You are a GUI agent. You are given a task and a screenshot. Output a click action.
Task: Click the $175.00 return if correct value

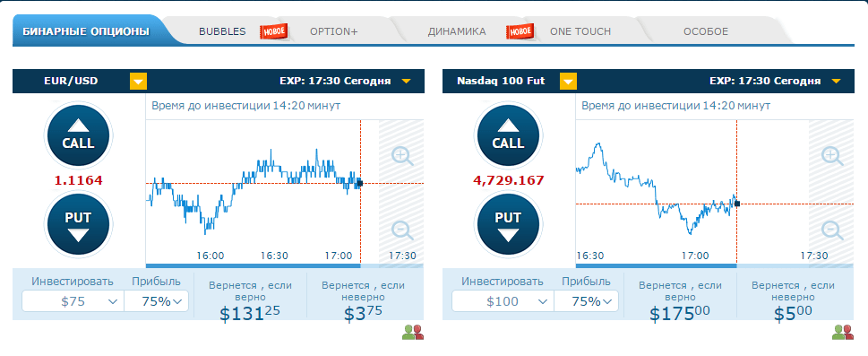[680, 313]
